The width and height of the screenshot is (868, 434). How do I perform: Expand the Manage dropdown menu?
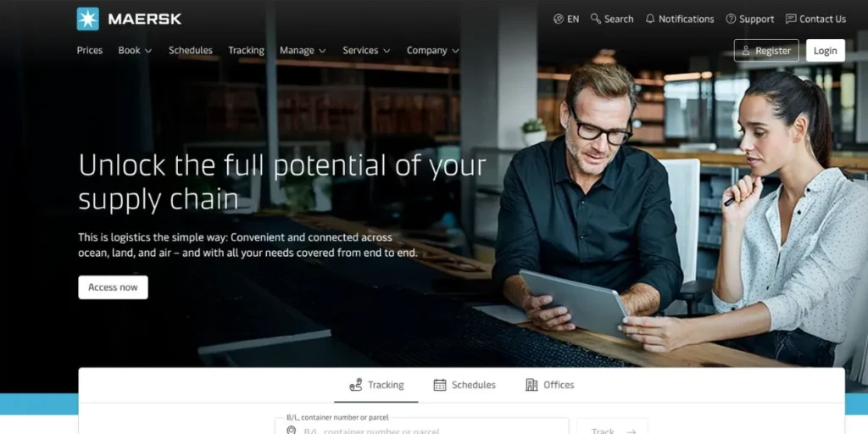click(303, 50)
